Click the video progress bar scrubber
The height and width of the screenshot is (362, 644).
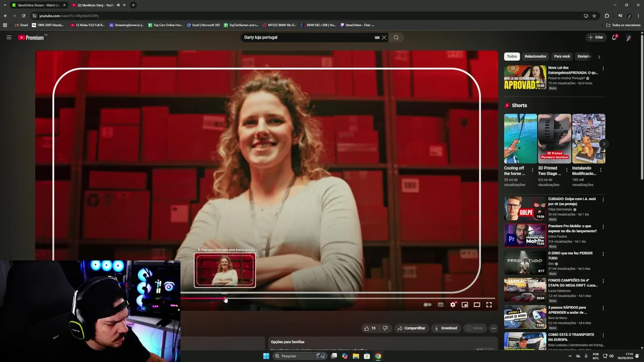click(225, 299)
